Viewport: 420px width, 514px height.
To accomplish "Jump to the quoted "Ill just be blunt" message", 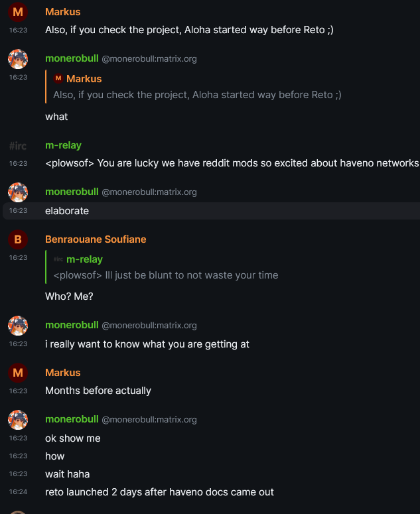I will point(165,275).
